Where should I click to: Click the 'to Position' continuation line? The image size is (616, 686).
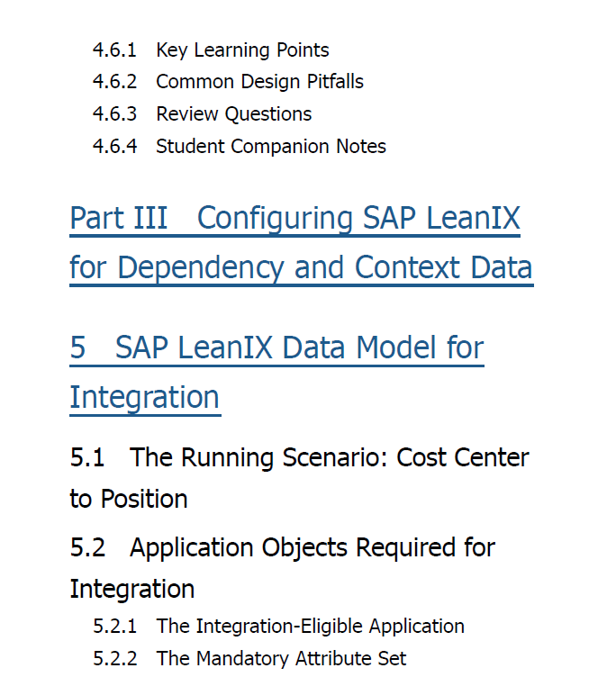129,499
